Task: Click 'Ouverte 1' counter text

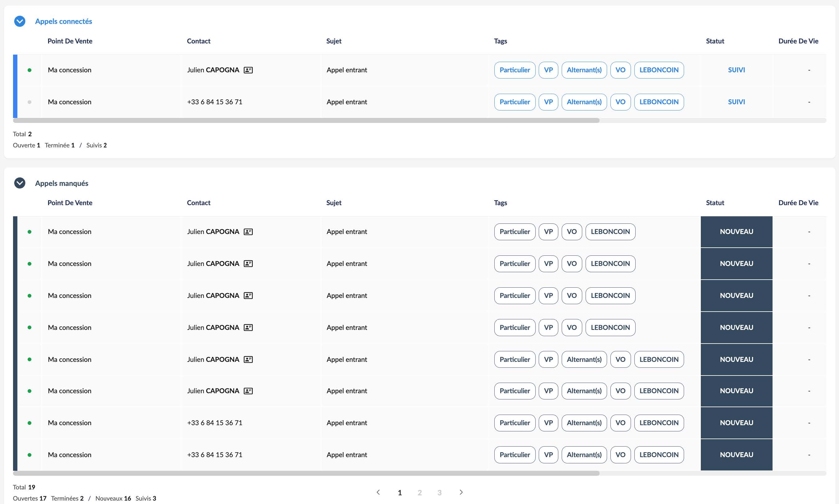Action: click(x=26, y=145)
